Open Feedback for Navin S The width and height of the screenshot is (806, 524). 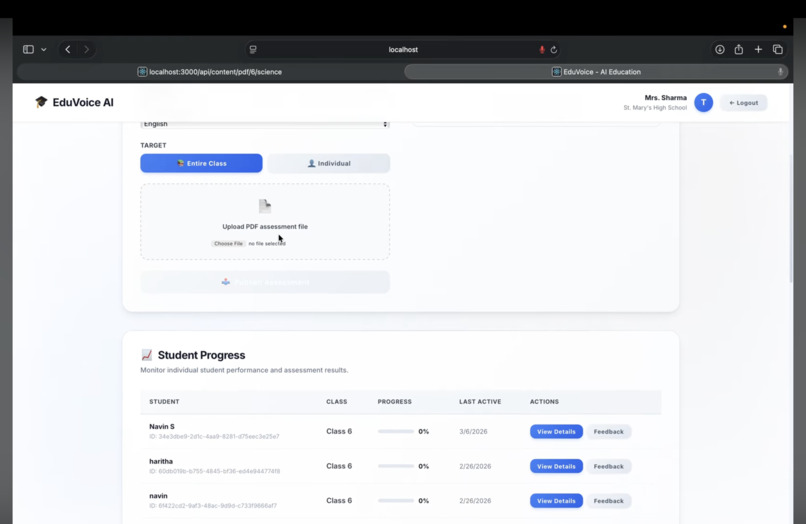click(609, 431)
